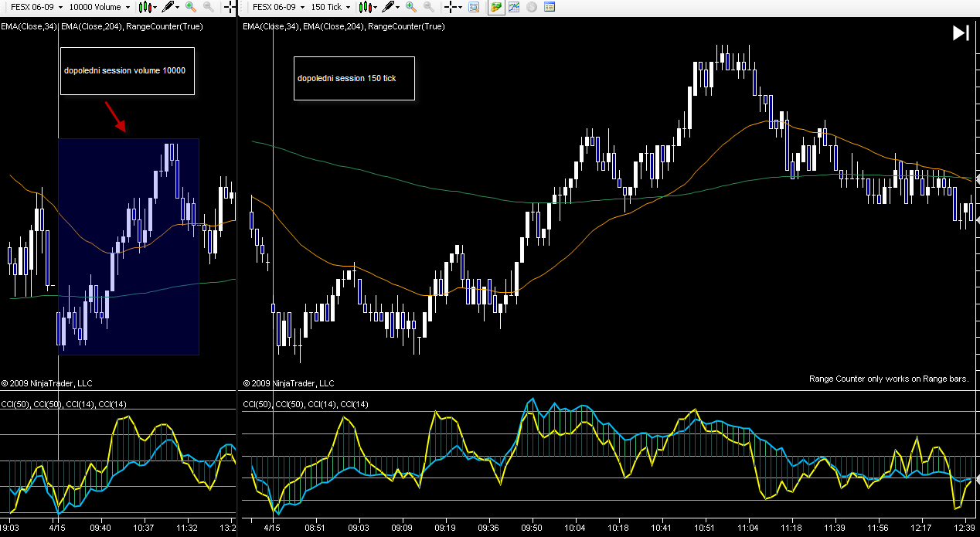Open the Indicators chart-line icon
Viewport: 980px width, 537px height.
click(x=513, y=7)
